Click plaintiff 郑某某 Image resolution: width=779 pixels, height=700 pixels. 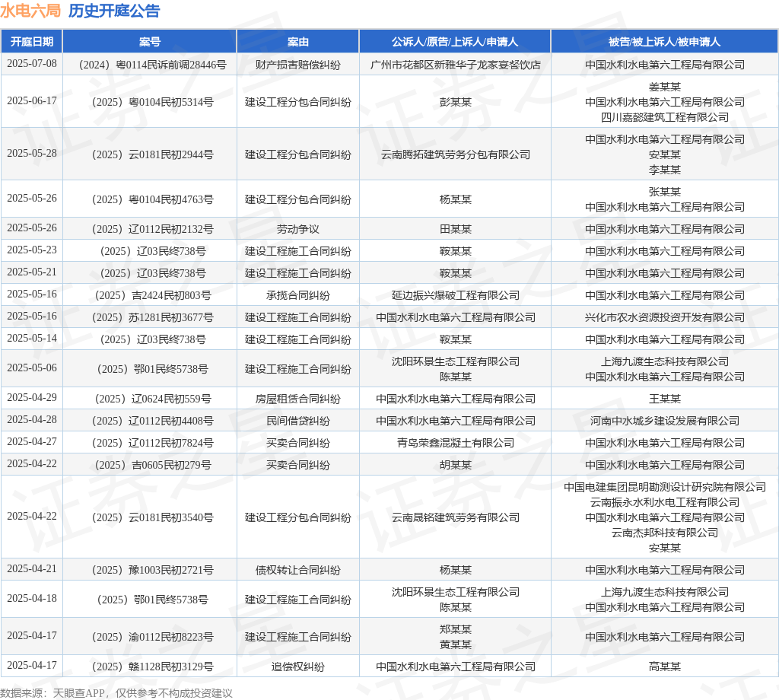[455, 629]
